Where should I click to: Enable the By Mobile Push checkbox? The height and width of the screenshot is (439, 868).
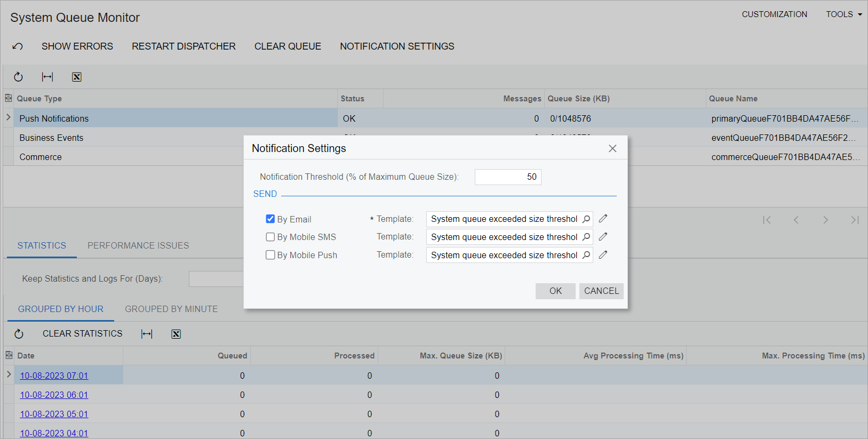coord(270,255)
